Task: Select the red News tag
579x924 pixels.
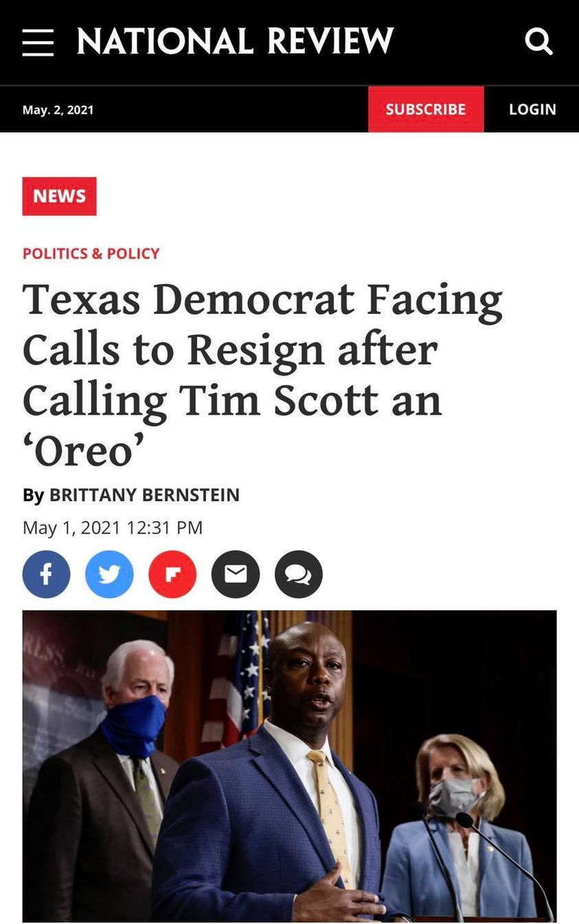Action: coord(59,196)
